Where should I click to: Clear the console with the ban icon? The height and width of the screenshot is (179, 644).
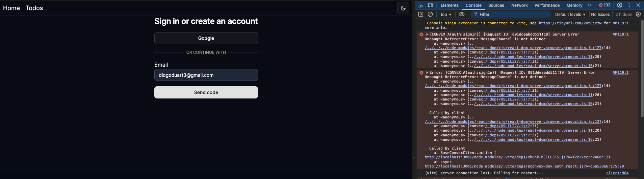pyautogui.click(x=430, y=14)
